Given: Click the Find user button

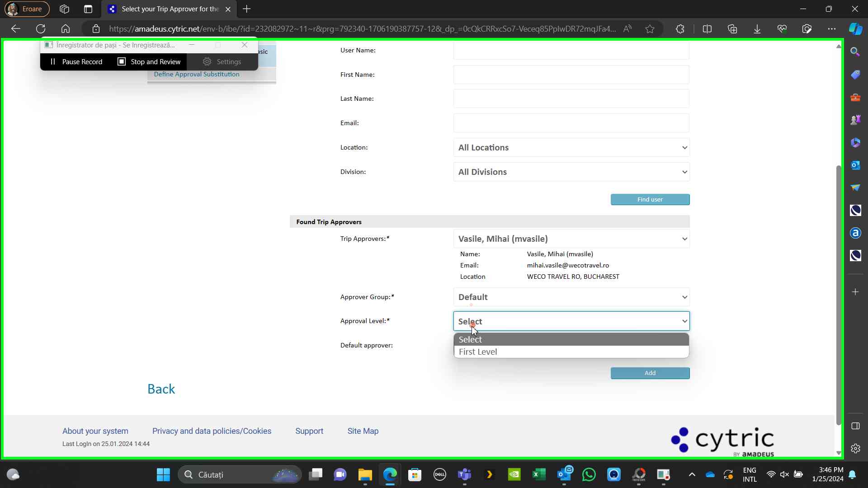Looking at the screenshot, I should coord(650,200).
